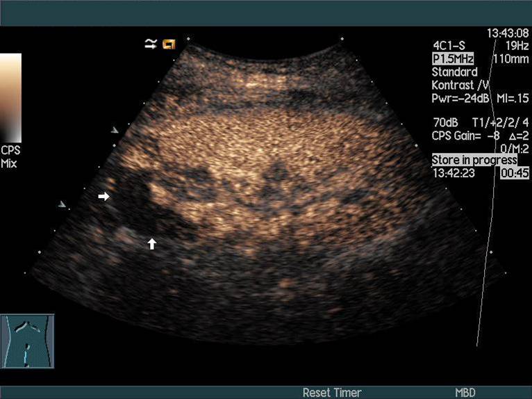
Task: Open the abdomen body marker pictogram
Action: [27, 339]
